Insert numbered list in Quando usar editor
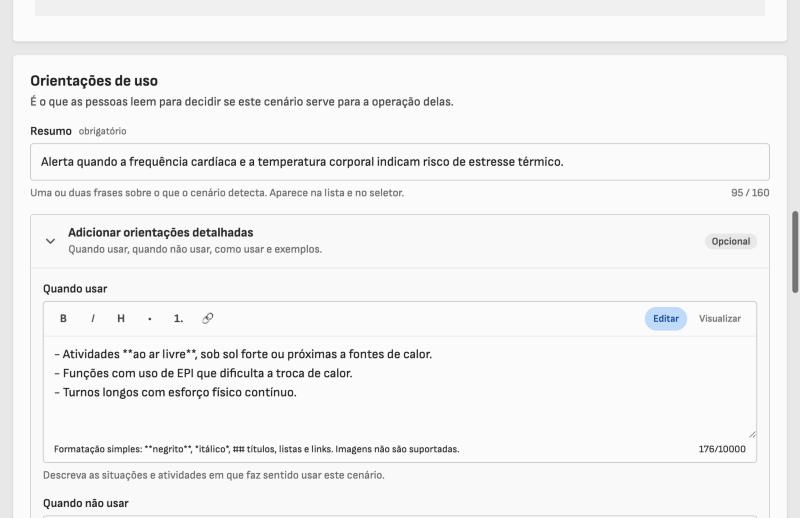The image size is (800, 518). (x=178, y=318)
